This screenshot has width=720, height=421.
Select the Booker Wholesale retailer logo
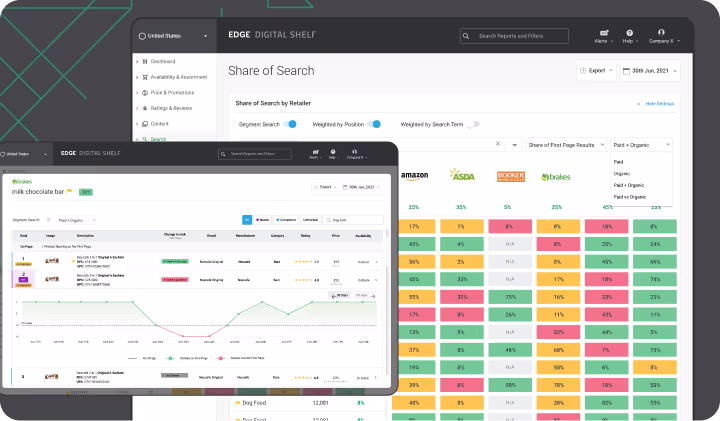511,176
